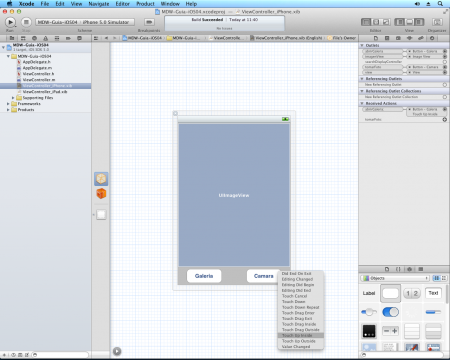Select the Connections inspector icon
This screenshot has width=450, height=360.
432,38
